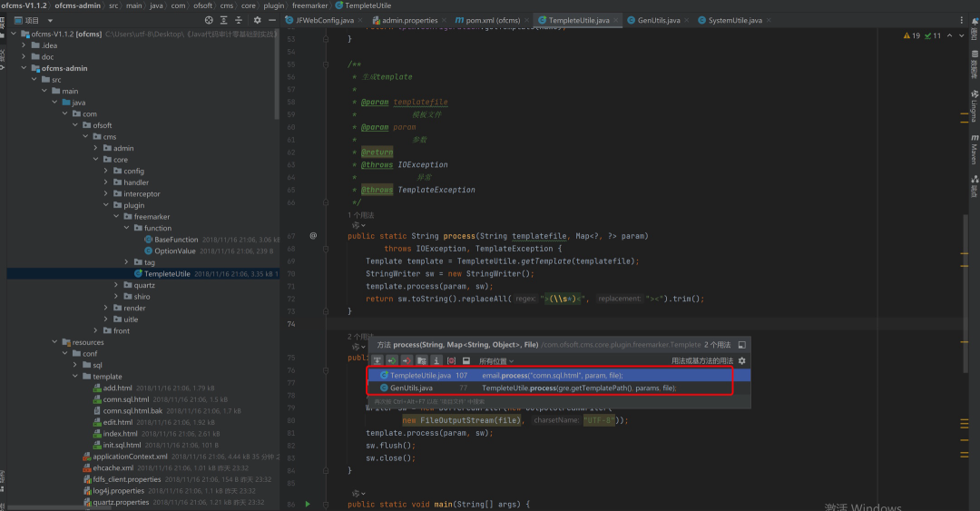Open comn.sql.html.bak file
The height and width of the screenshot is (511, 980).
132,411
